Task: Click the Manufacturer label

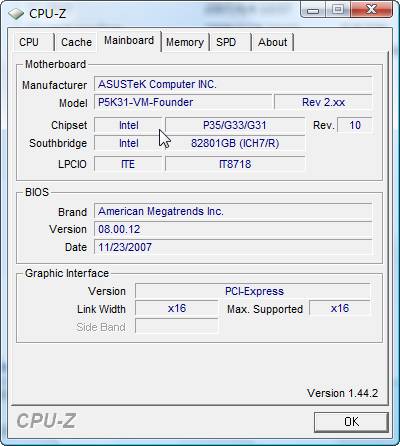Action: (54, 85)
